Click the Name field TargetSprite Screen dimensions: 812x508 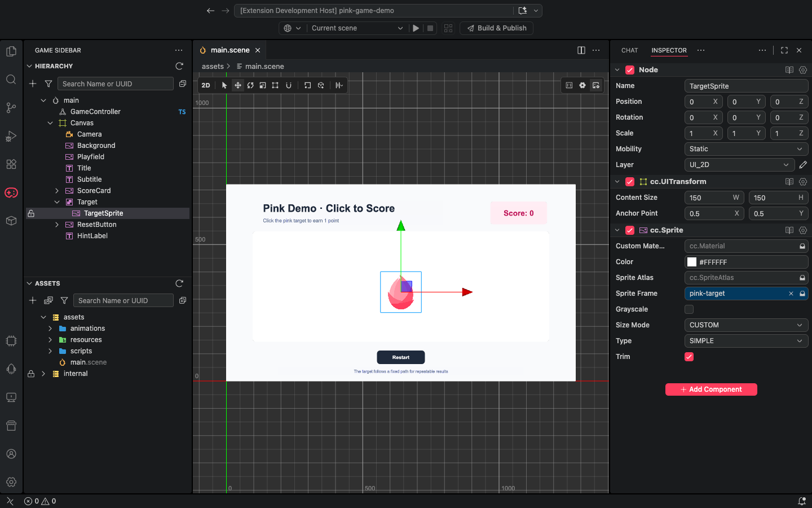(746, 86)
